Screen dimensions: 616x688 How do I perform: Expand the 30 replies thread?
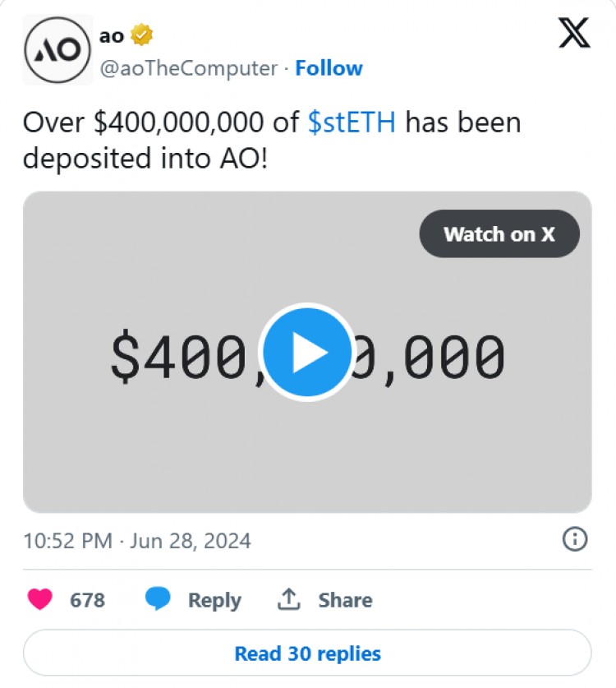tap(307, 653)
